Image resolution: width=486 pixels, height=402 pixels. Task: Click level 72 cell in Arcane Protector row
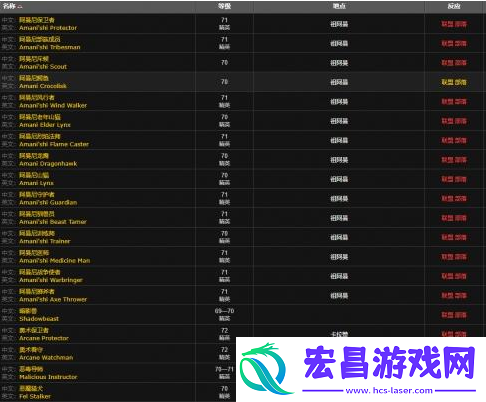[224, 334]
